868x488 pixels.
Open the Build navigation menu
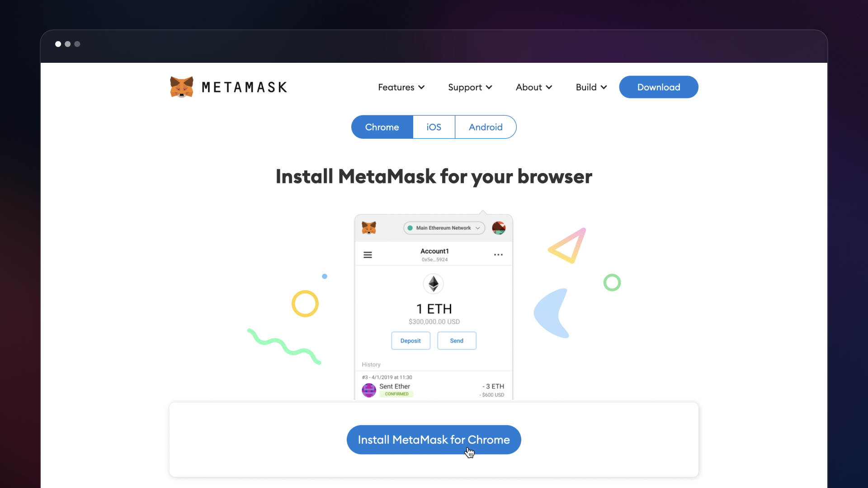point(591,87)
